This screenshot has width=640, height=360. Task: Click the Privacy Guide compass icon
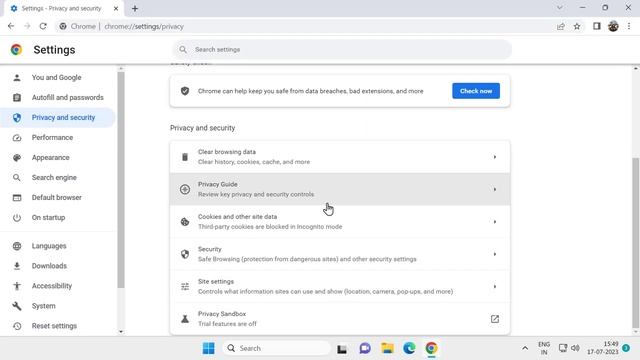coord(185,189)
